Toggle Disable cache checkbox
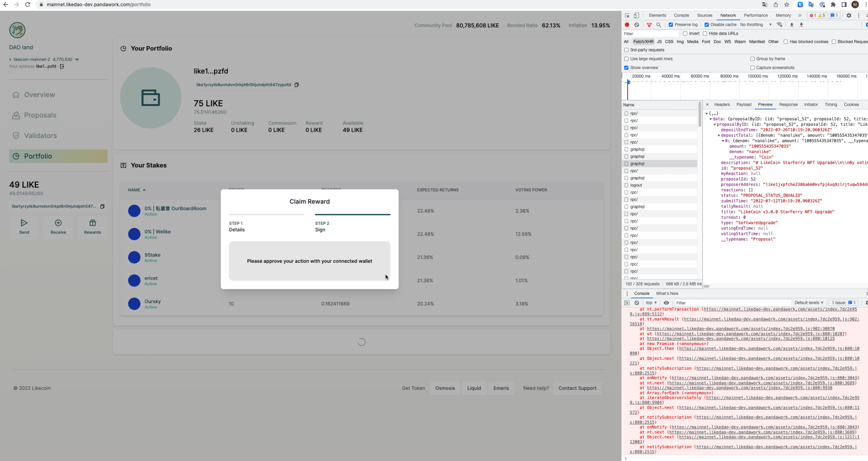The width and height of the screenshot is (868, 461). click(707, 25)
